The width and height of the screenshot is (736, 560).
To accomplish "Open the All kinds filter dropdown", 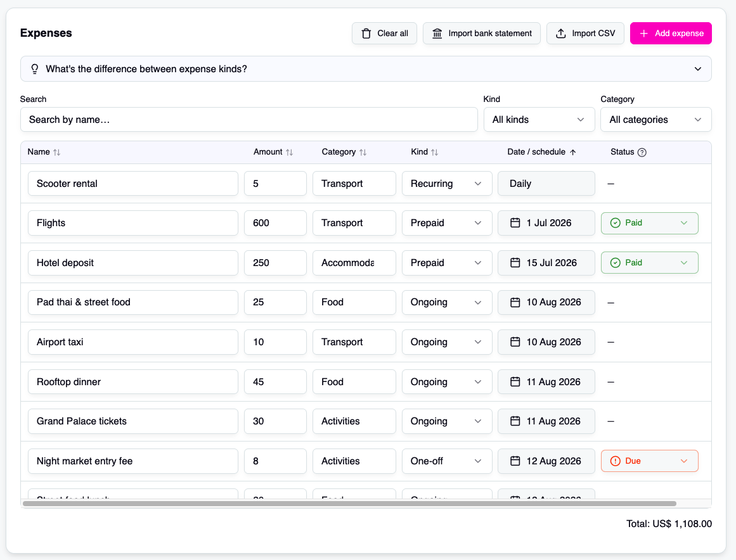I will coord(539,120).
